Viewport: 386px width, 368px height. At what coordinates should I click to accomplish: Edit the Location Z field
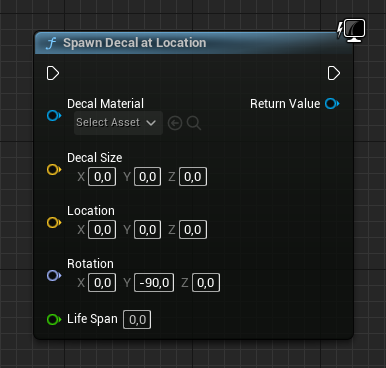pos(193,230)
